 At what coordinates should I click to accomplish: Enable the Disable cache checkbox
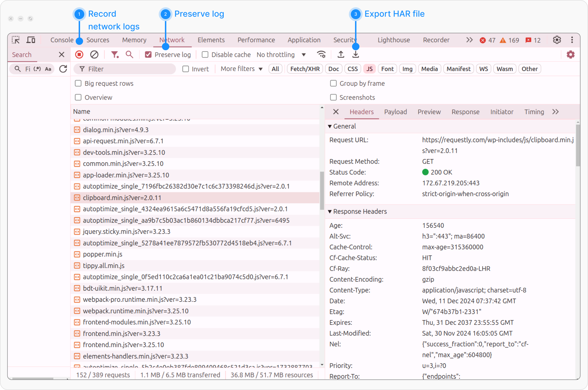click(x=205, y=54)
